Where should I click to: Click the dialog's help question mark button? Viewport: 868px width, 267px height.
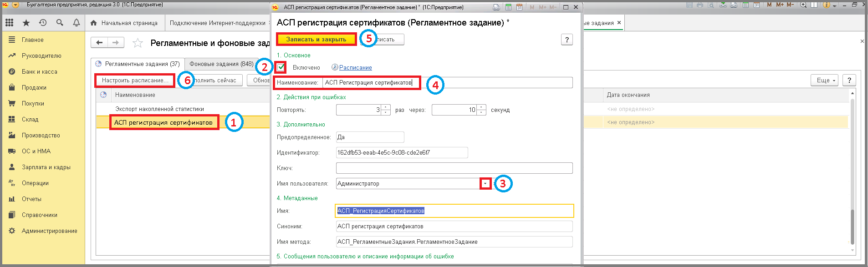click(567, 40)
